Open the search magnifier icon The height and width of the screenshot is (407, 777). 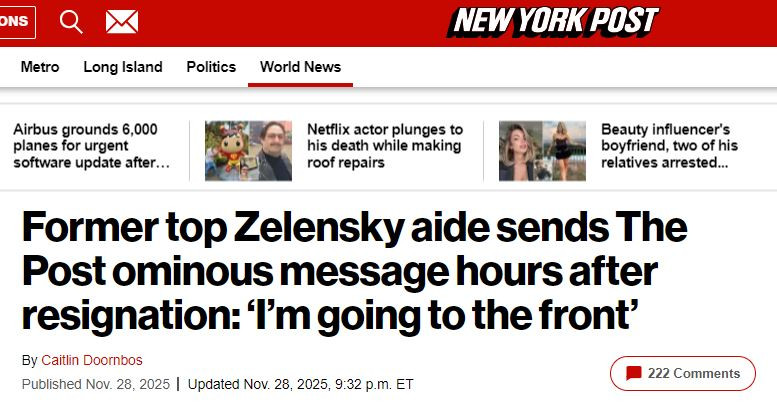click(71, 21)
